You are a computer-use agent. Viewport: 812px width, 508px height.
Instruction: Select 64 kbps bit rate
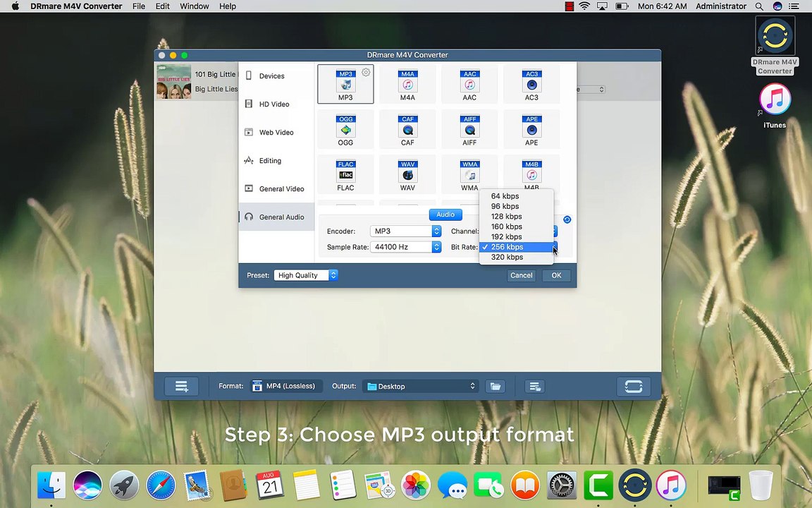(x=516, y=196)
